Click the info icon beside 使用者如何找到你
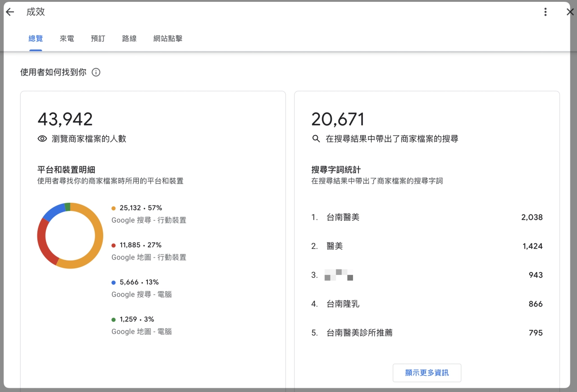This screenshot has width=577, height=392. [96, 72]
